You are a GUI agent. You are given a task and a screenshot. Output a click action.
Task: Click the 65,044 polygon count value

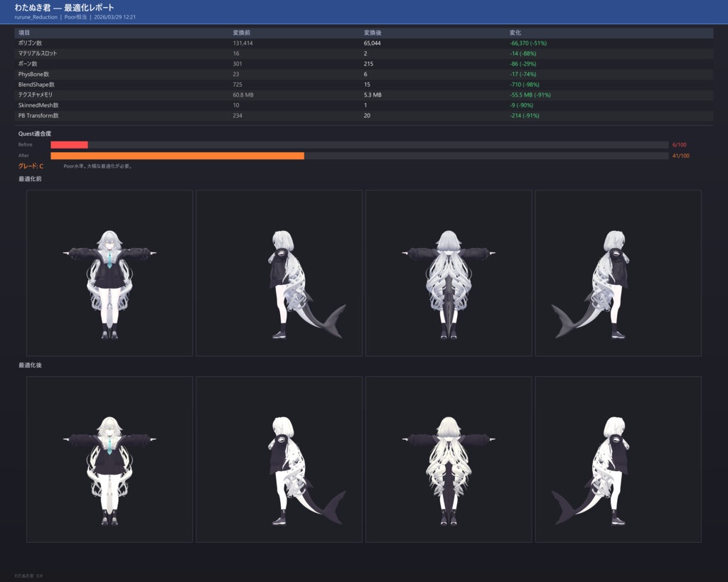373,43
